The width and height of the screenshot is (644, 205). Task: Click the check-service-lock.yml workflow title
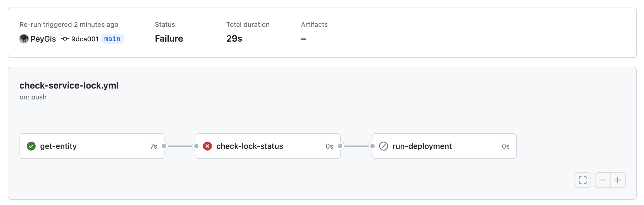click(x=69, y=85)
